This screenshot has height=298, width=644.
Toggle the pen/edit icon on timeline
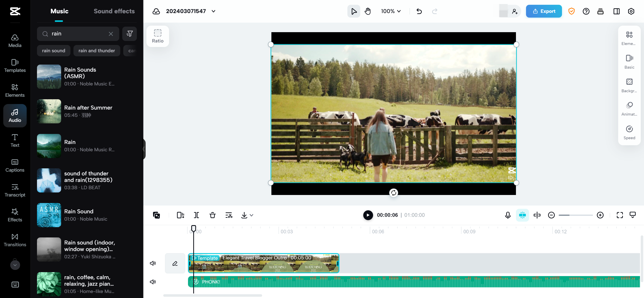tap(175, 263)
